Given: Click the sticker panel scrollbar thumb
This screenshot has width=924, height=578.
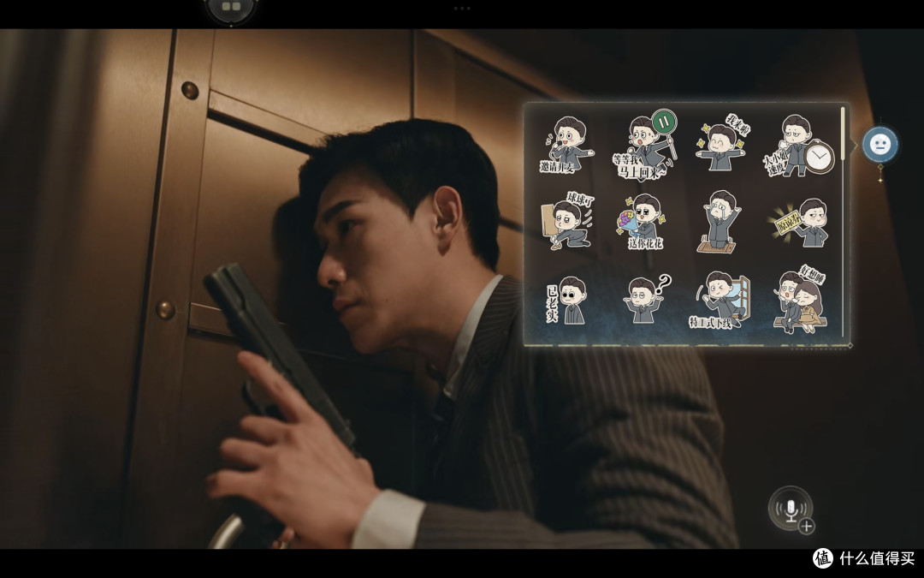Looking at the screenshot, I should point(844,134).
